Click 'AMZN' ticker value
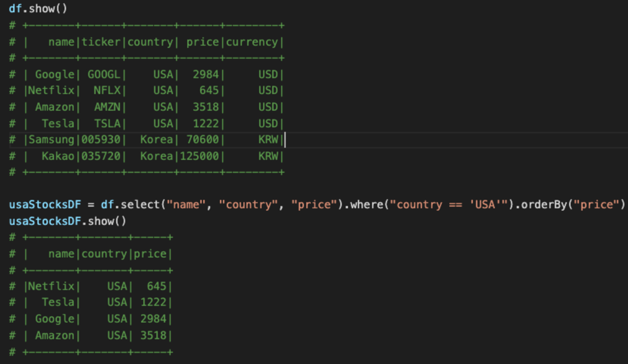This screenshot has width=628, height=364. [x=107, y=107]
